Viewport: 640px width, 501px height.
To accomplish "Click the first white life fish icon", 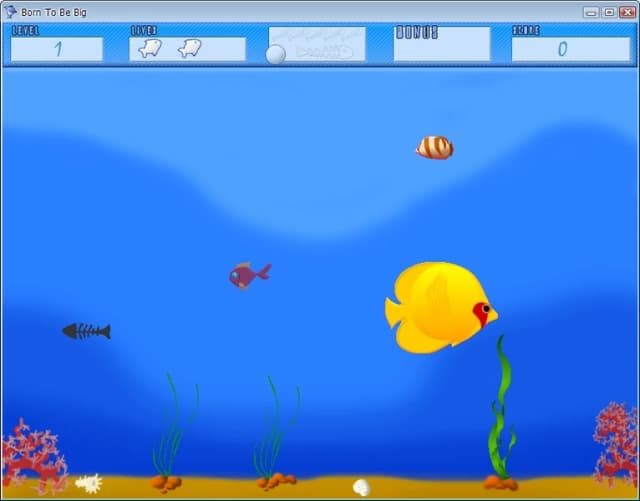I will pyautogui.click(x=150, y=48).
